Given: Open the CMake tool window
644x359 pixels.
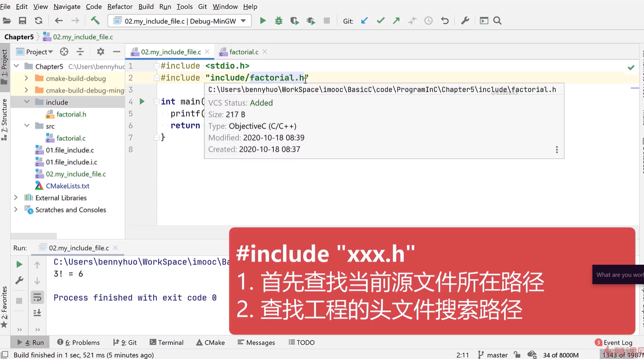Looking at the screenshot, I should [x=210, y=343].
